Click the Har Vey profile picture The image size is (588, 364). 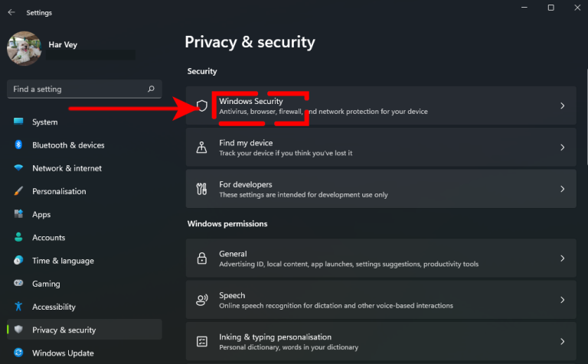[24, 49]
